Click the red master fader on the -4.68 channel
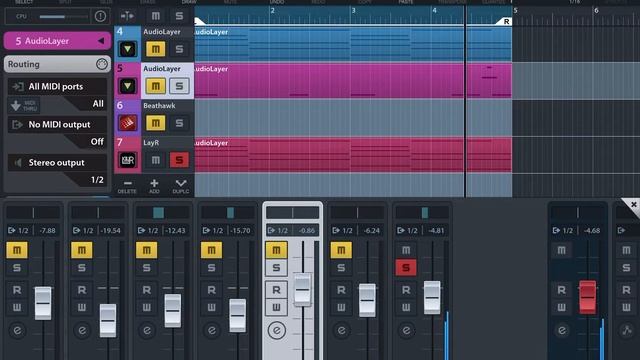 tap(587, 297)
